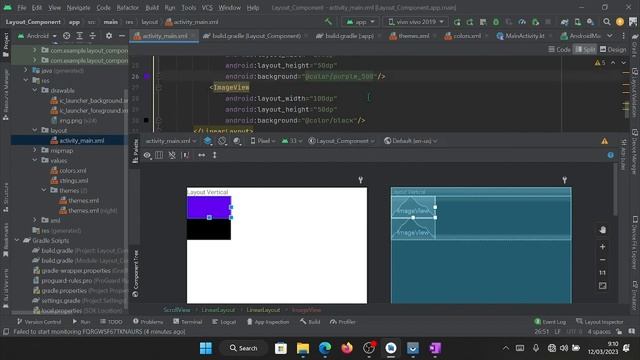
Task: Open the Layout Inspector tool window
Action: click(600, 322)
